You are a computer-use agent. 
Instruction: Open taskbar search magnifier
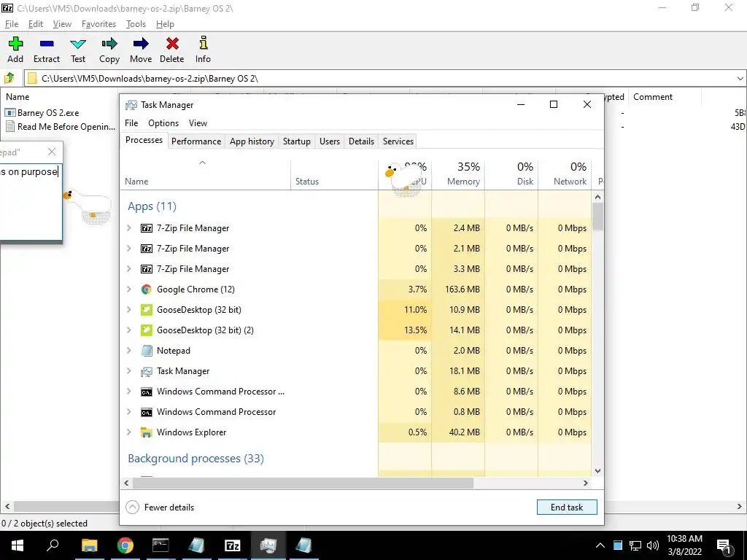53,545
